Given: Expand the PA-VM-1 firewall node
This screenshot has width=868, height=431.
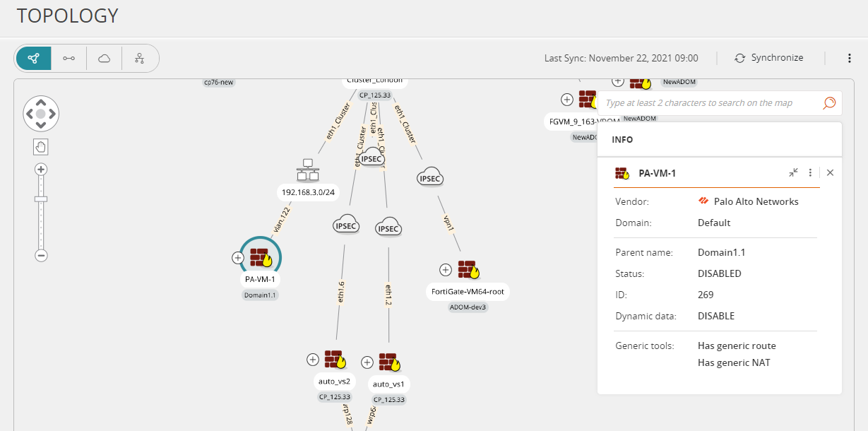Looking at the screenshot, I should point(238,258).
